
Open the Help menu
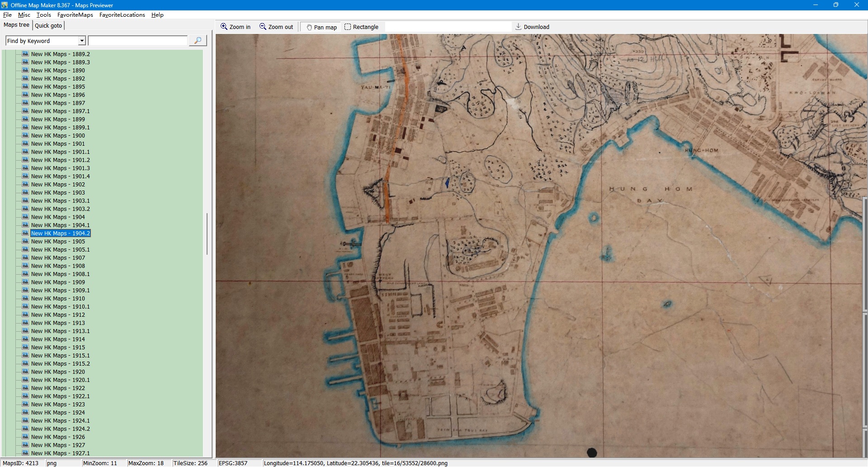[x=157, y=15]
